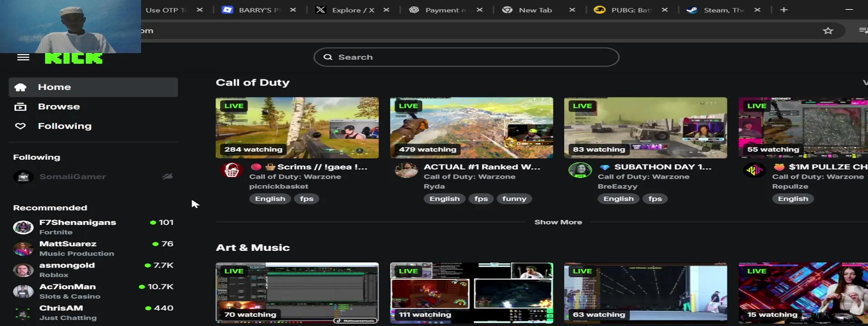Click funny tag under Ryda
This screenshot has width=868, height=326.
tap(514, 199)
